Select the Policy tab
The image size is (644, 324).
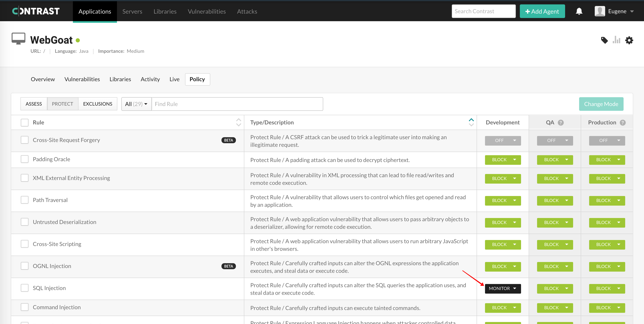197,79
